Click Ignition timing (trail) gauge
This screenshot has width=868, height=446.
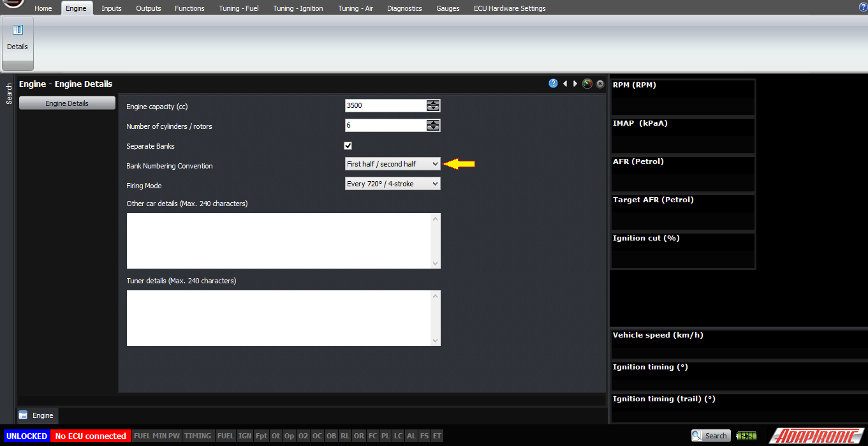(739, 408)
